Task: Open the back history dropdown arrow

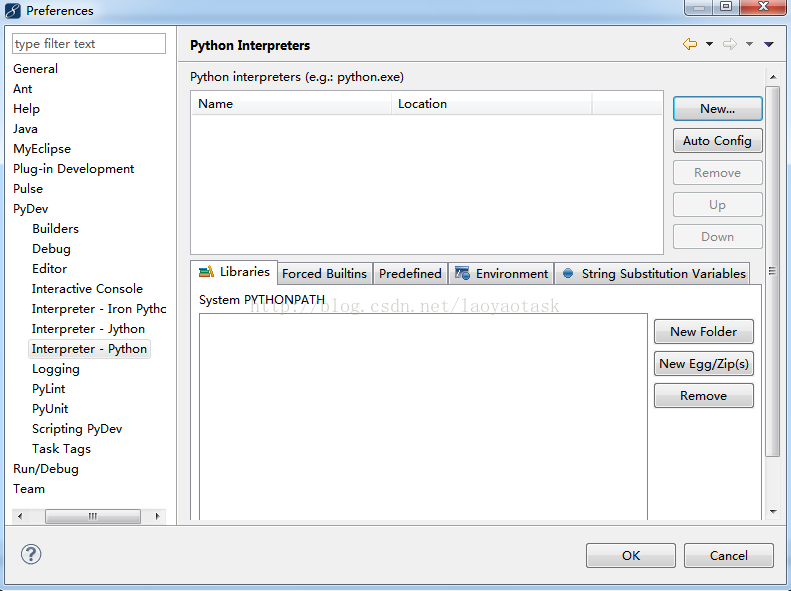Action: coord(709,44)
